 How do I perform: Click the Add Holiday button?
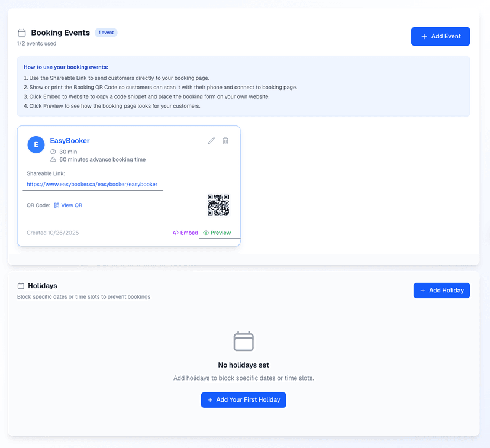click(x=441, y=290)
